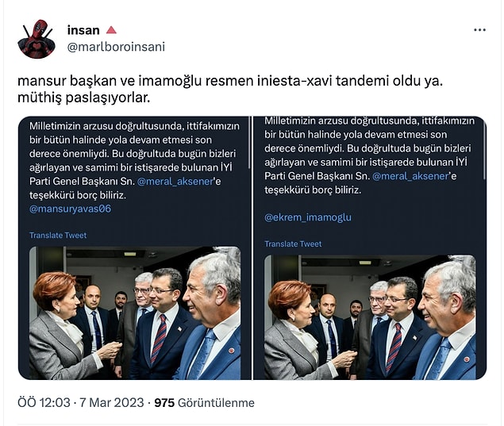The width and height of the screenshot is (504, 426).
Task: Click the tweet text about mansur başkan
Action: tap(230, 90)
